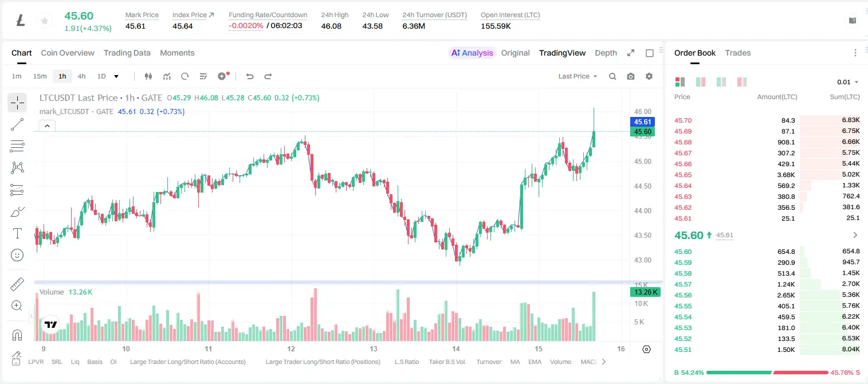Switch to the Trades tab
868x384 pixels.
pos(737,53)
